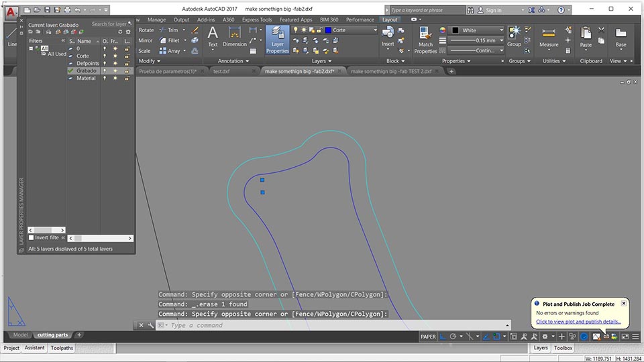Click the Cut icon in Clipboard panel
The height and width of the screenshot is (362, 644).
click(x=601, y=29)
